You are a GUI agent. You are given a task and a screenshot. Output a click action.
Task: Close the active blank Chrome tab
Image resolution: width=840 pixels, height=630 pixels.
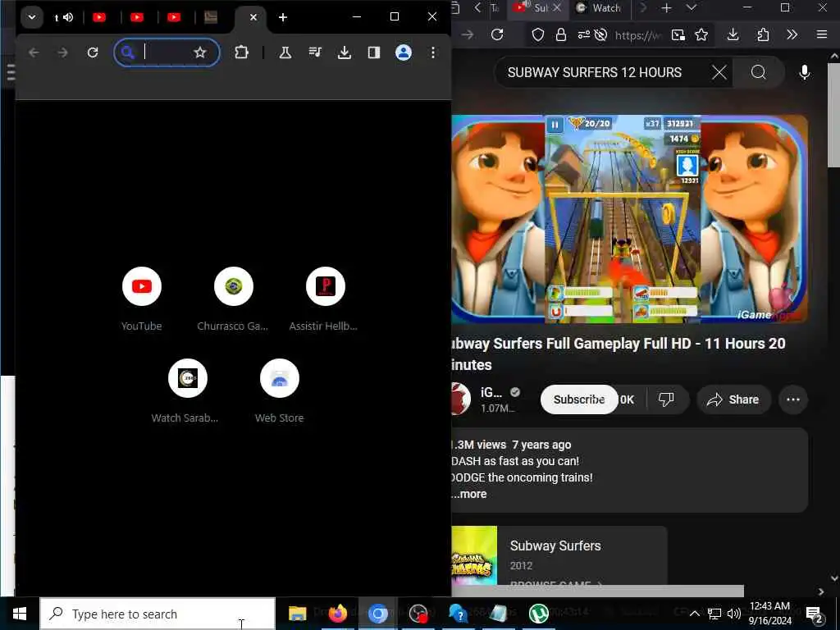253,17
